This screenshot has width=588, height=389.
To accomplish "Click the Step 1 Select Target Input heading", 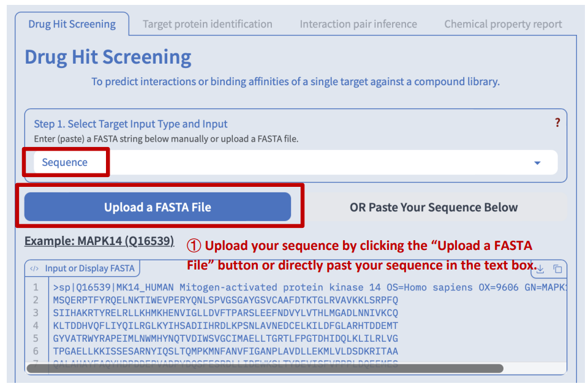I will (x=130, y=124).
